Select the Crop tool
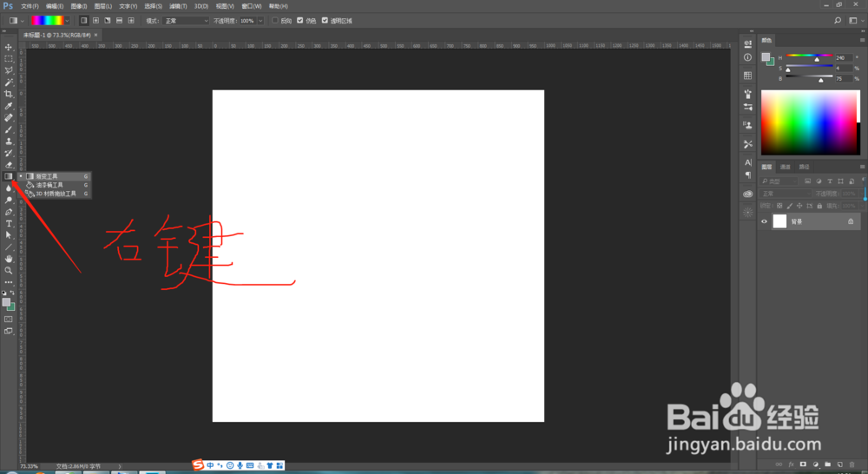Image resolution: width=868 pixels, height=474 pixels. point(9,94)
